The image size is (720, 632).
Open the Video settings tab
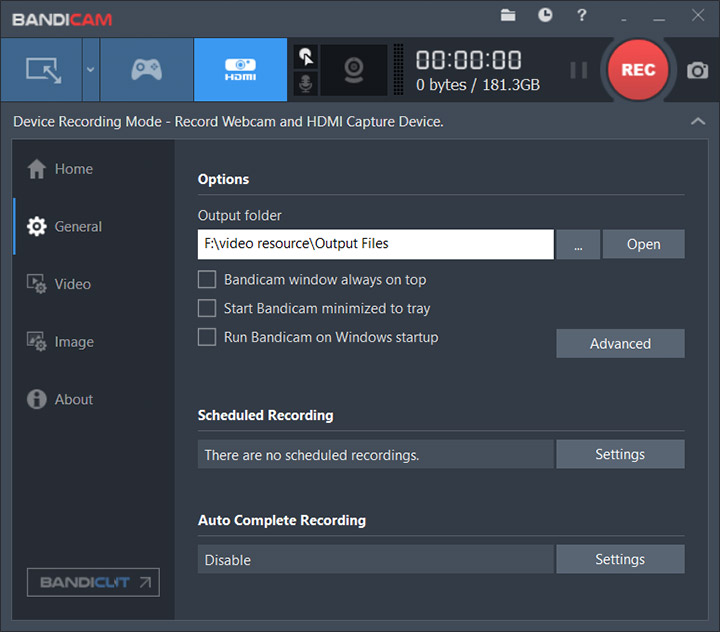[72, 284]
